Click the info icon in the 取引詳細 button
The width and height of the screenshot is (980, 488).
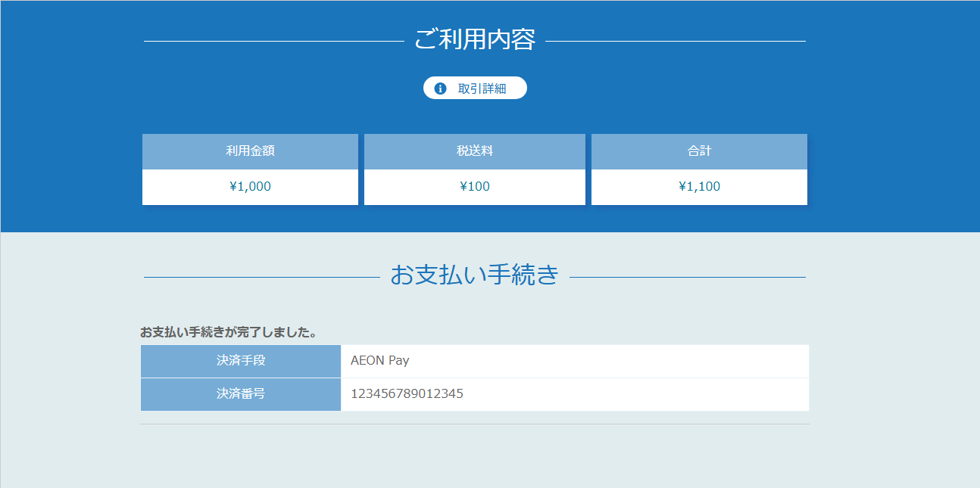click(x=442, y=88)
